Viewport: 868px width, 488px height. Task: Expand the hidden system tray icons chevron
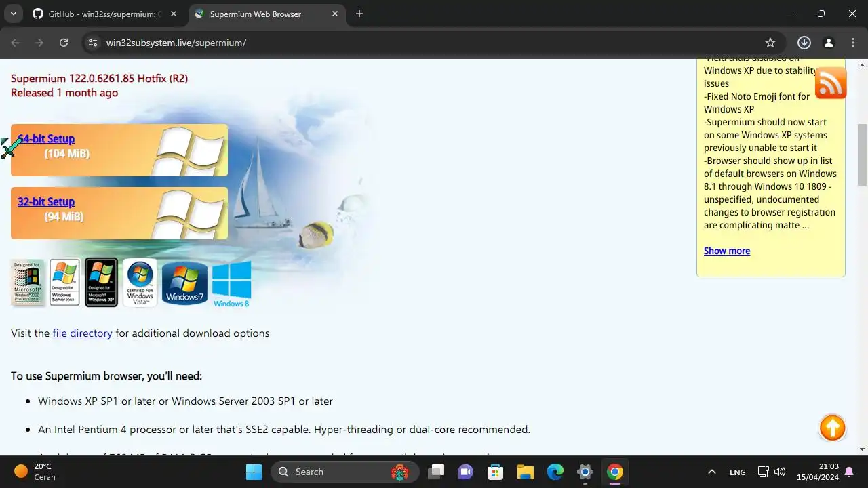pos(711,472)
